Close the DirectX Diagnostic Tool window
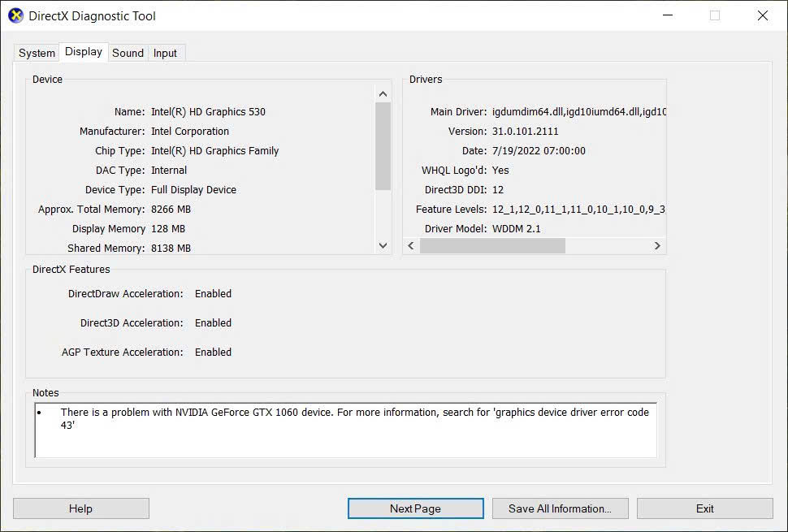The image size is (788, 532). pos(762,15)
